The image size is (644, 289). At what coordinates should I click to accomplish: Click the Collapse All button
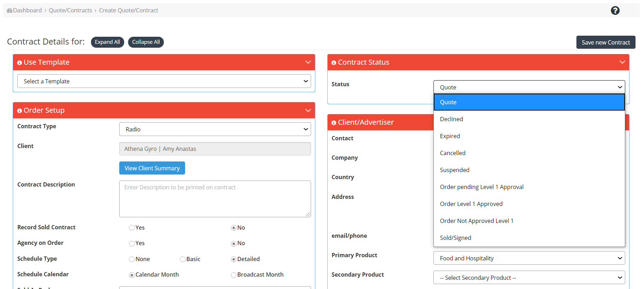pyautogui.click(x=146, y=42)
